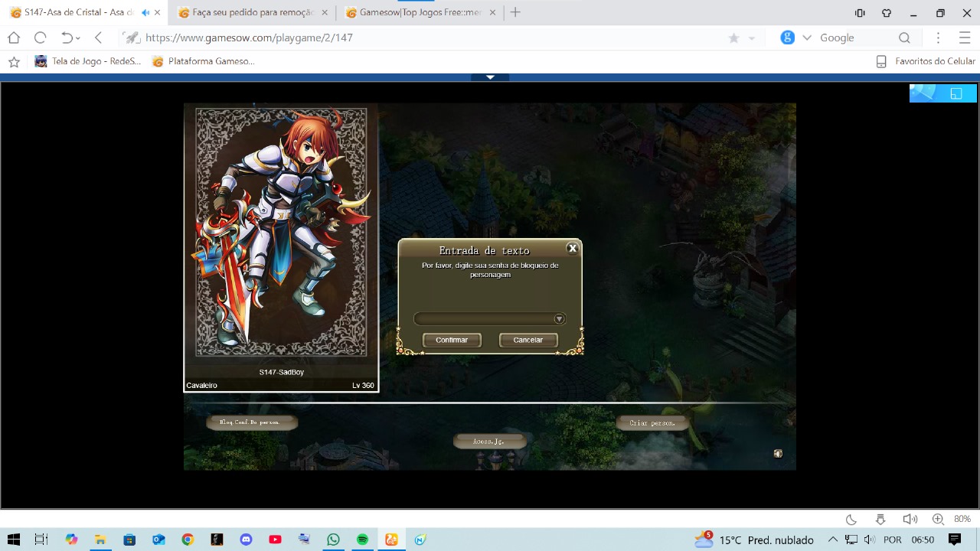Close the Gamesow Top Jogos tab
Viewport: 980px width, 551px height.
coord(492,13)
